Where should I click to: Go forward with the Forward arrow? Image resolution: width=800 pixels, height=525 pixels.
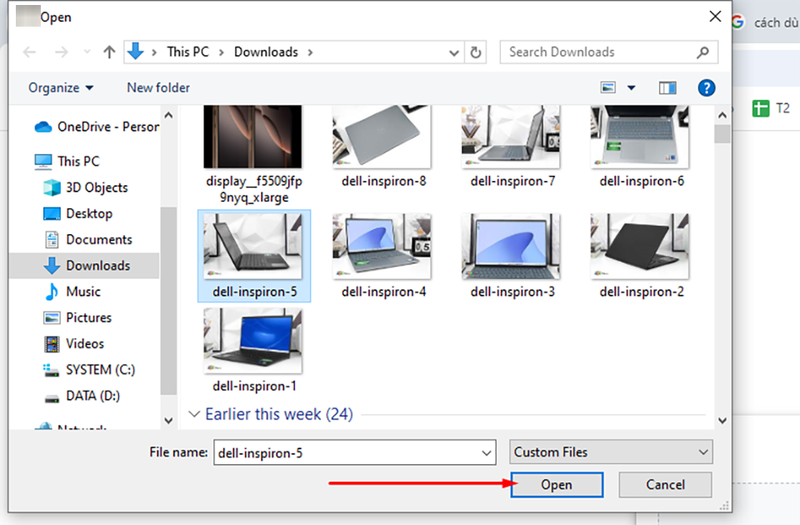click(61, 52)
